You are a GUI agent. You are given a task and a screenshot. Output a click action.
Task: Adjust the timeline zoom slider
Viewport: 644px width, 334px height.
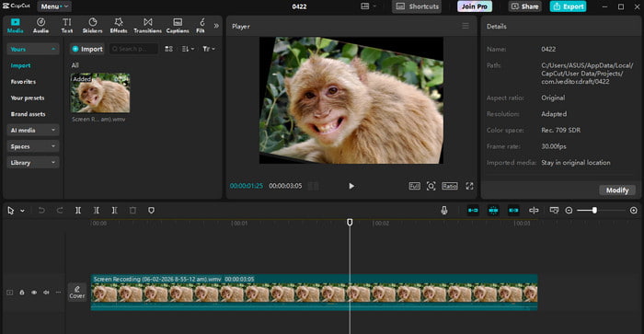pyautogui.click(x=594, y=211)
